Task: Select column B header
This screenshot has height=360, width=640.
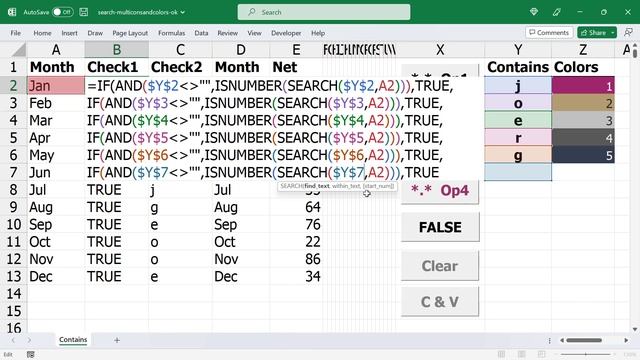Action: click(x=117, y=50)
